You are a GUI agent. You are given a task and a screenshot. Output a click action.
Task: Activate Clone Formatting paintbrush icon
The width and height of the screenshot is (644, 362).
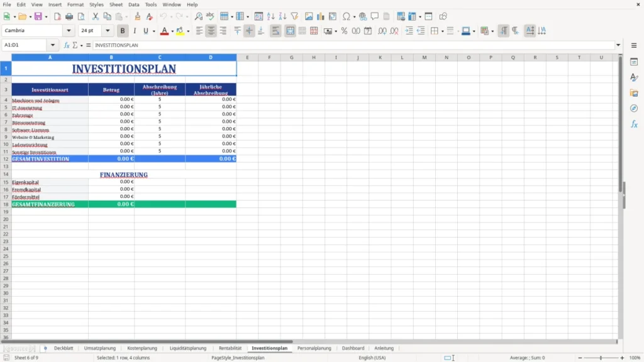tap(138, 16)
